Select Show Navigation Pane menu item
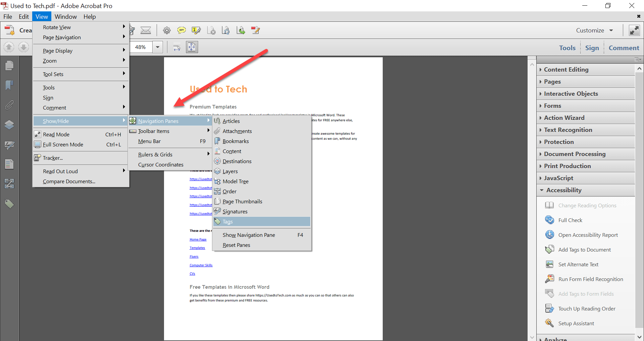Viewport: 644px width, 341px height. pyautogui.click(x=262, y=235)
